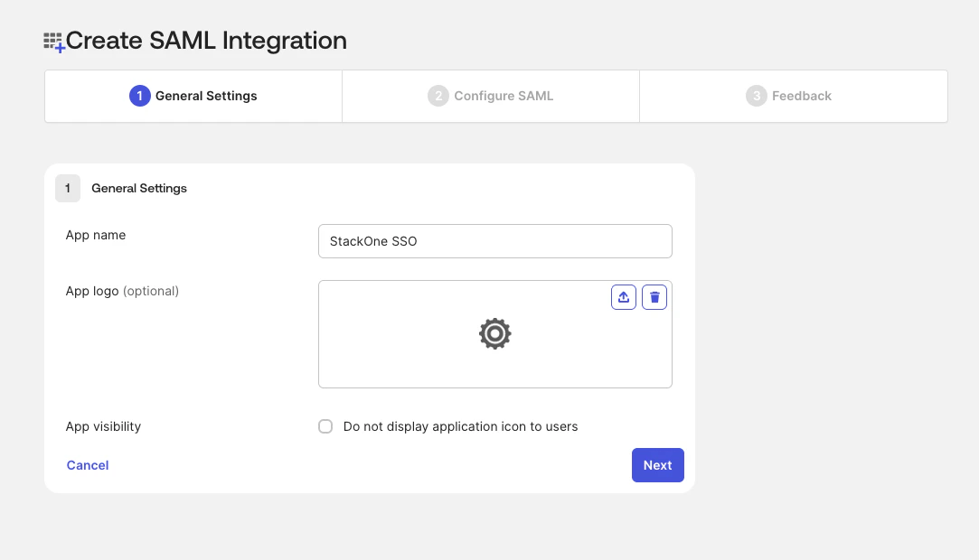Click the step 2 circle indicator
Screen dimensions: 979x560
click(438, 96)
